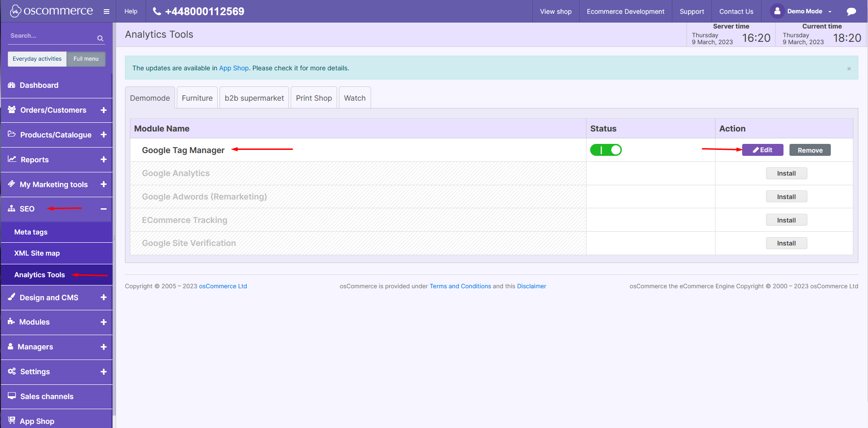Expand Orders/Customers with plus icon
Viewport: 868px width, 428px height.
(103, 110)
